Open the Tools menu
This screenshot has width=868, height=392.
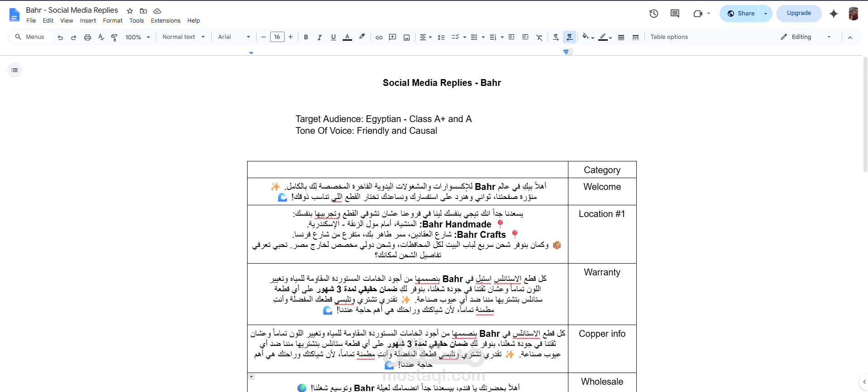[x=137, y=21]
